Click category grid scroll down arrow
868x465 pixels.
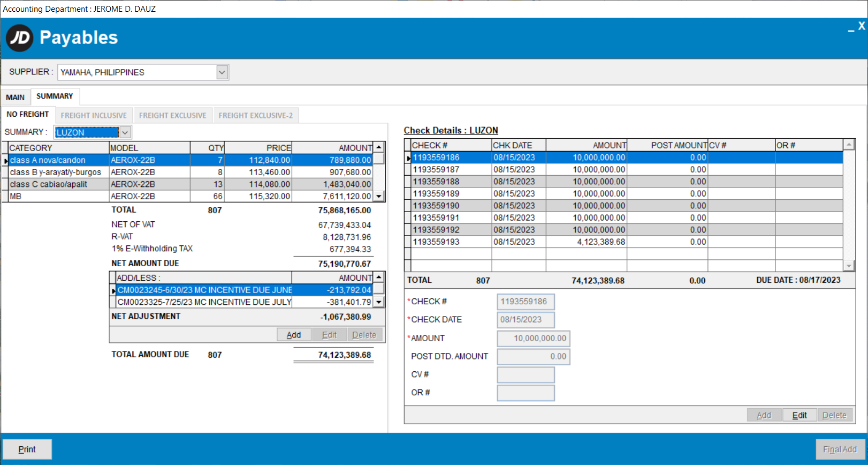[x=379, y=196]
